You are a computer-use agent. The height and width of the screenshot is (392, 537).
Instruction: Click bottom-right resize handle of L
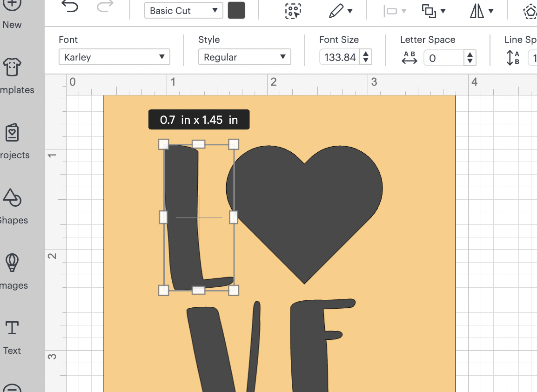click(233, 290)
